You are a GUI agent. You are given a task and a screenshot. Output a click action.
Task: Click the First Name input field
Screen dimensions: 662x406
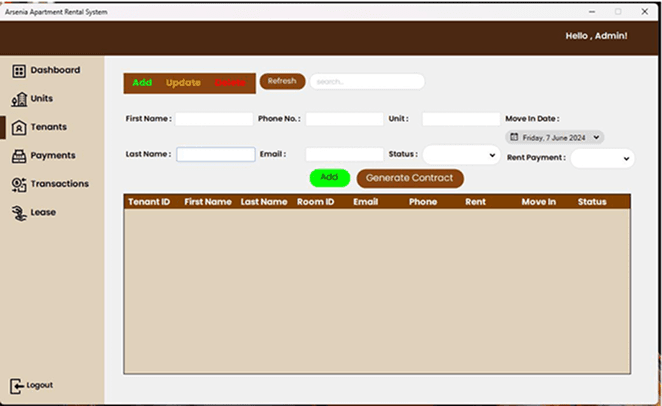click(x=214, y=119)
